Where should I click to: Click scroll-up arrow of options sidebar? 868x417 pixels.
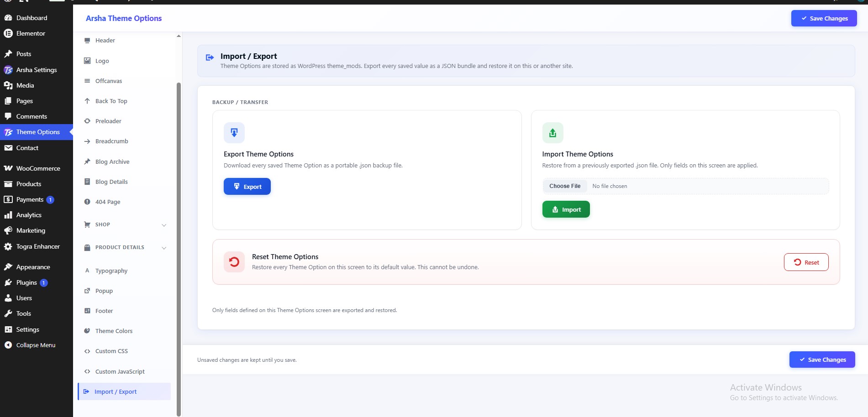179,36
